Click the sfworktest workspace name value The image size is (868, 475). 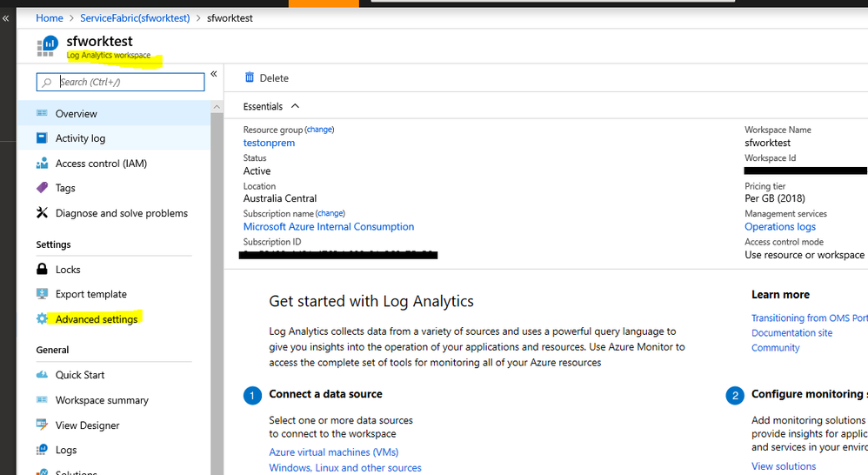pos(767,143)
